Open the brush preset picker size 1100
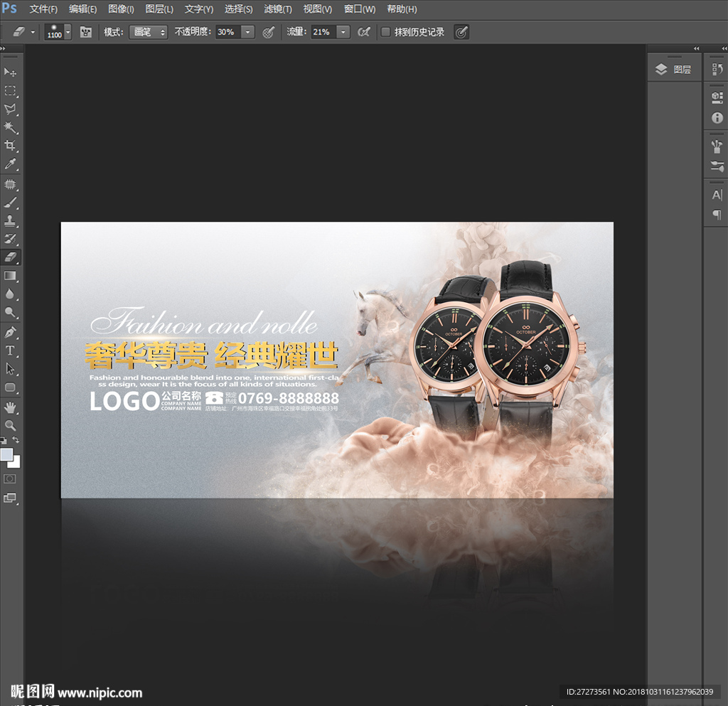The width and height of the screenshot is (728, 706). tap(58, 32)
